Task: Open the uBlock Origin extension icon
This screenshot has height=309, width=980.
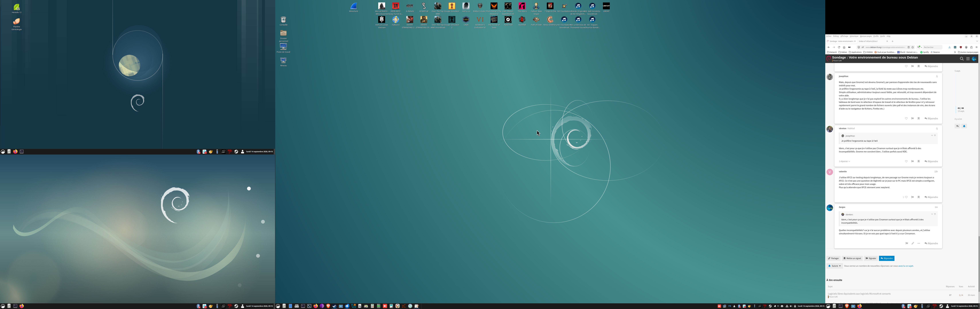Action: [961, 47]
